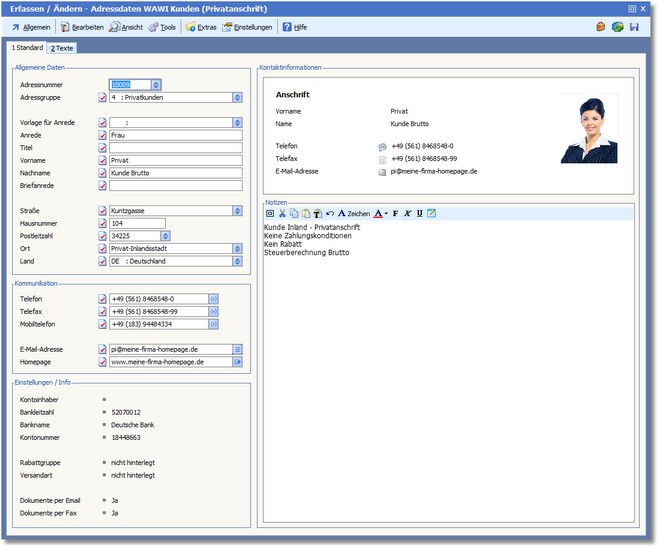Screen dimensions: 659x548
Task: Open the font color picker in Notizen
Action: (x=380, y=213)
